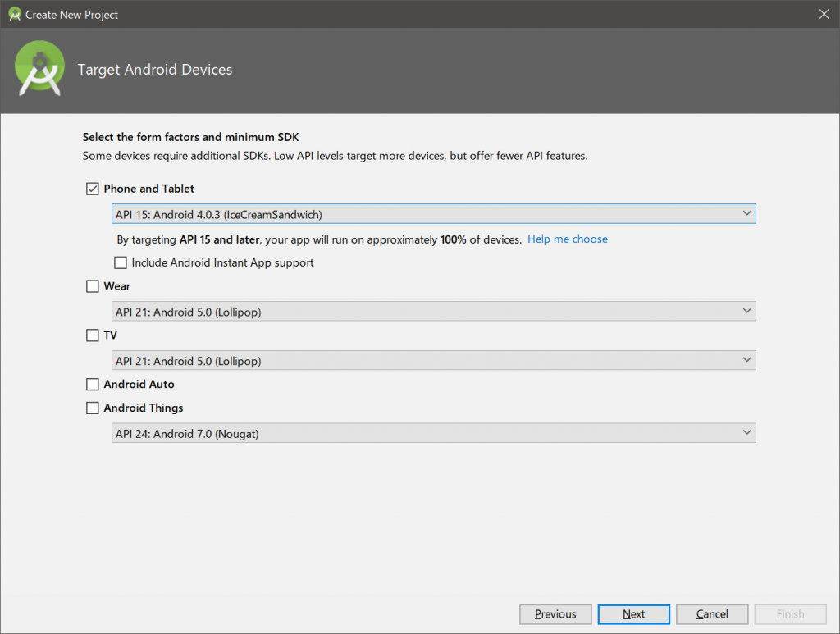The height and width of the screenshot is (634, 840).
Task: Click the Android Things dropdown chevron
Action: pos(746,432)
